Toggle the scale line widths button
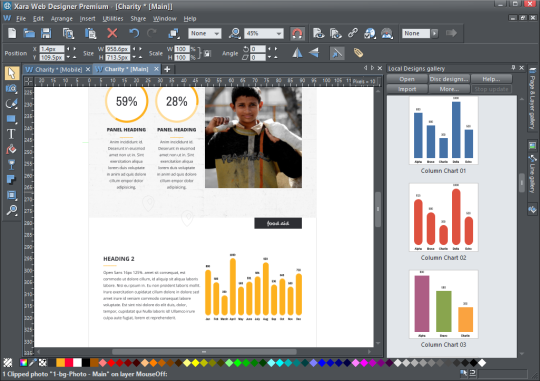Screen dimensions: 540x381 click(x=337, y=53)
